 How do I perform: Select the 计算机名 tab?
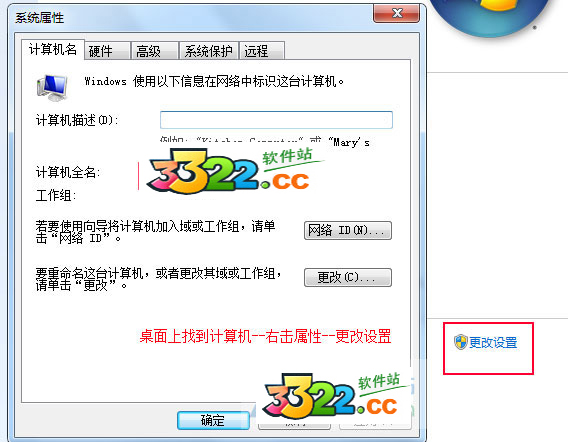[53, 49]
